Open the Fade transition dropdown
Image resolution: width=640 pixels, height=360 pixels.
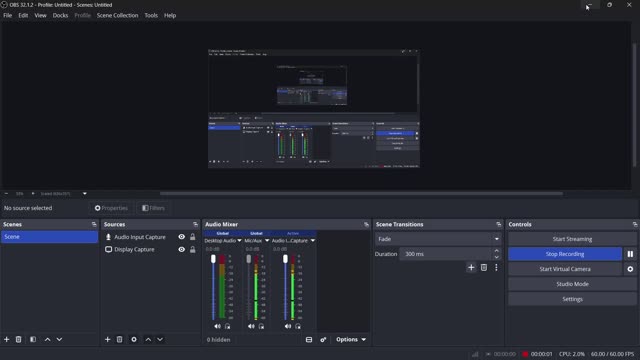tap(438, 239)
